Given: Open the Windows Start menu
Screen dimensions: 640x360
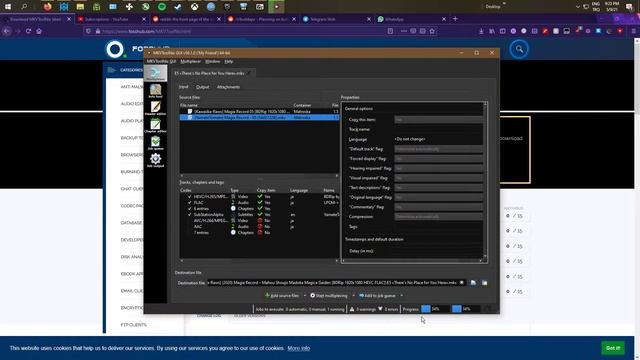Looking at the screenshot, I should 8,7.
